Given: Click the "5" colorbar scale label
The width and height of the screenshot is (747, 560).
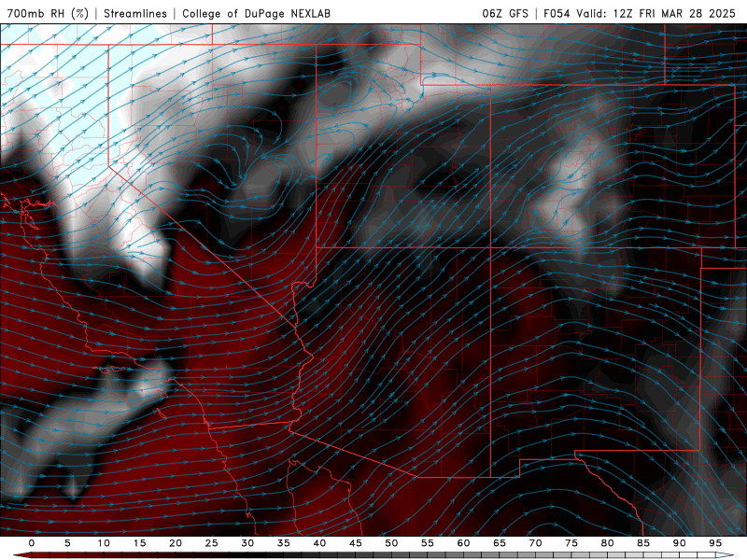Looking at the screenshot, I should [67, 543].
